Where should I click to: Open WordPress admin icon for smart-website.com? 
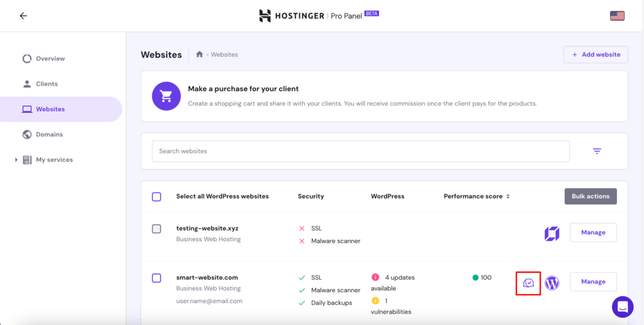(552, 283)
